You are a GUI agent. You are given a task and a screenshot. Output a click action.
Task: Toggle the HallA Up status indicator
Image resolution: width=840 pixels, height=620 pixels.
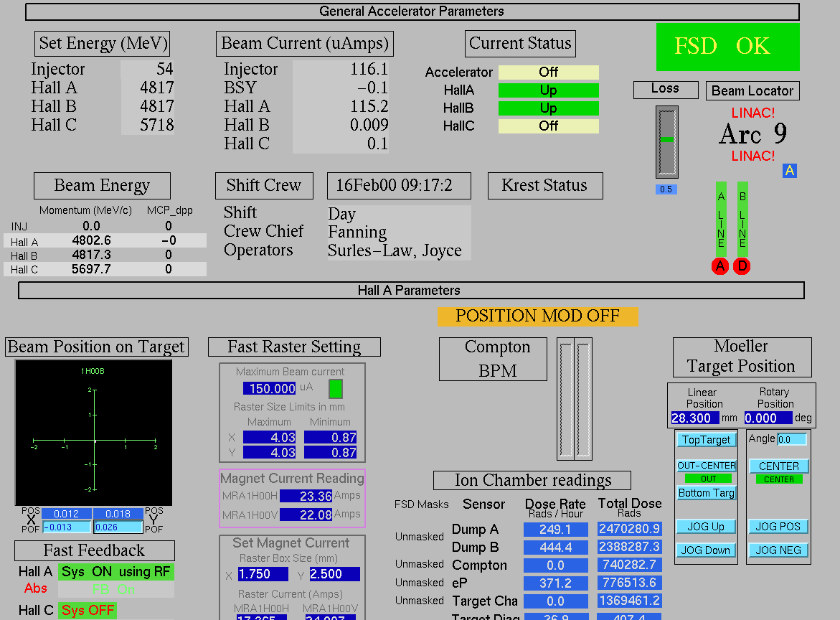(x=548, y=90)
